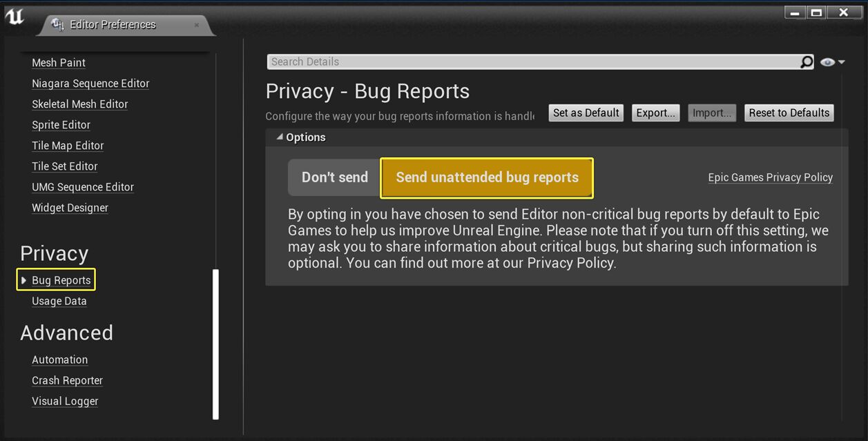Screen dimensions: 868x441
Task: Open the visibility eye icon near the search bar
Action: pos(826,61)
